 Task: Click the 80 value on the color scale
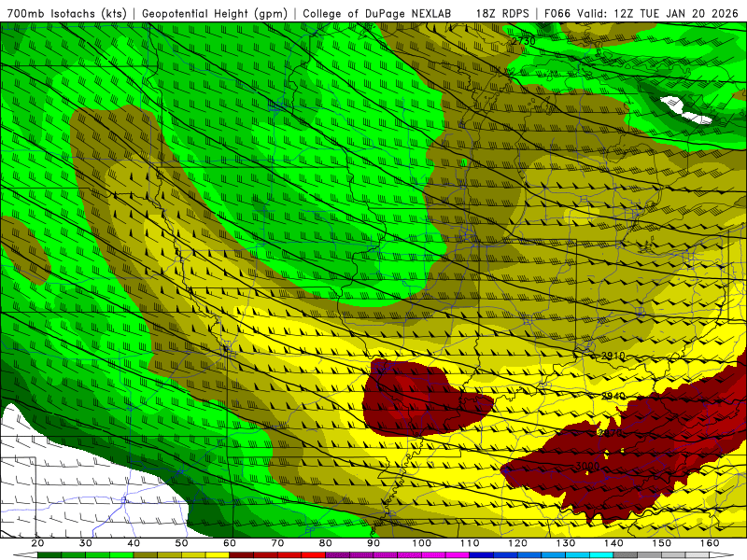(325, 543)
